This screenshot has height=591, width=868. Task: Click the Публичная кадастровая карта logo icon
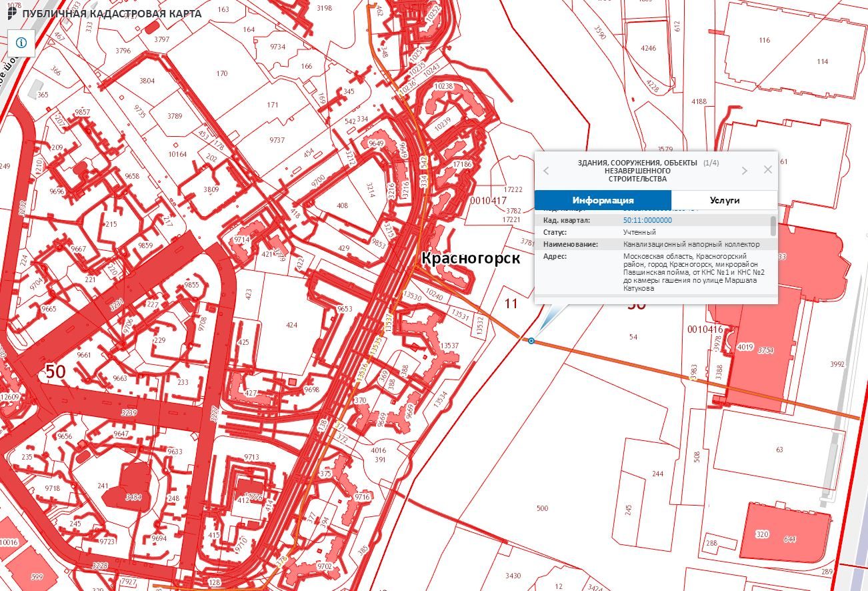pyautogui.click(x=12, y=13)
